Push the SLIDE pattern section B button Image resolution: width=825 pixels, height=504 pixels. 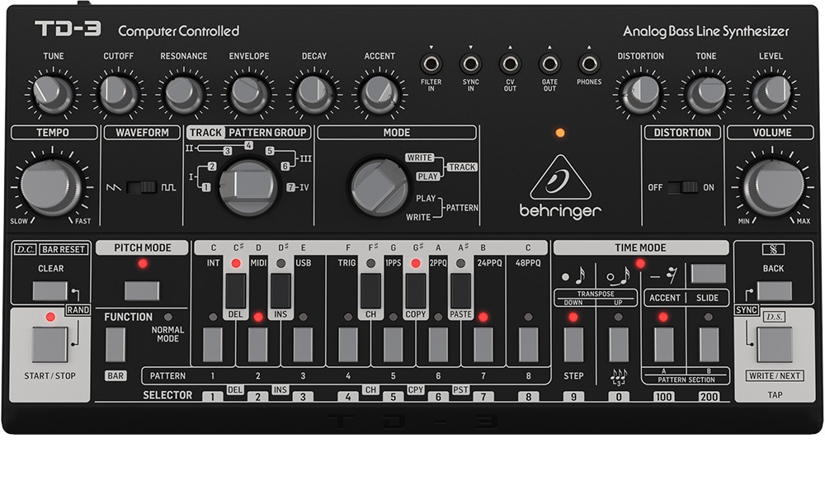pos(709,345)
